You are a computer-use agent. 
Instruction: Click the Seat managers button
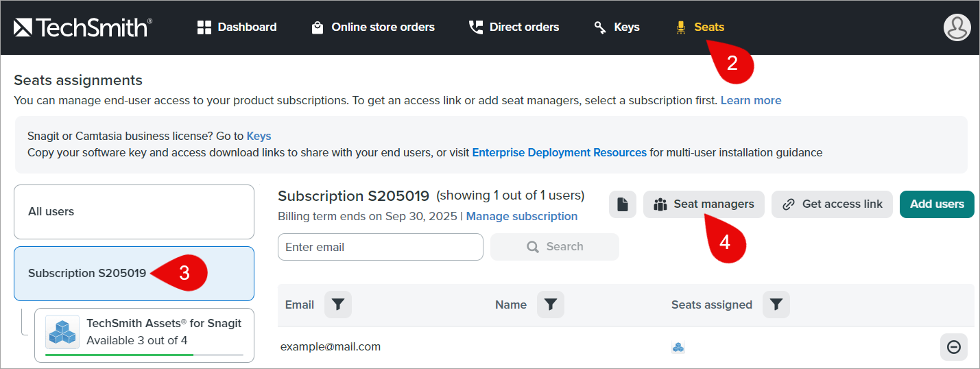[704, 204]
